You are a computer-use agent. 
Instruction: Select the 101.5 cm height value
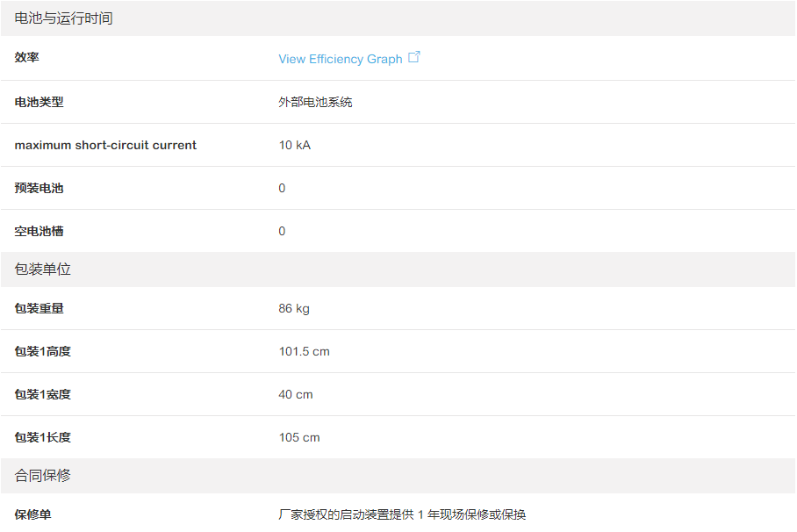pyautogui.click(x=304, y=351)
